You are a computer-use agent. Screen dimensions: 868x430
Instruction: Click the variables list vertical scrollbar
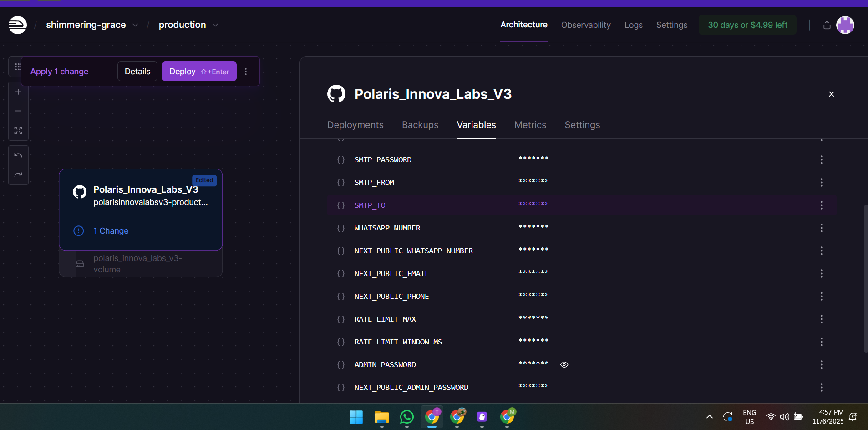(865, 278)
